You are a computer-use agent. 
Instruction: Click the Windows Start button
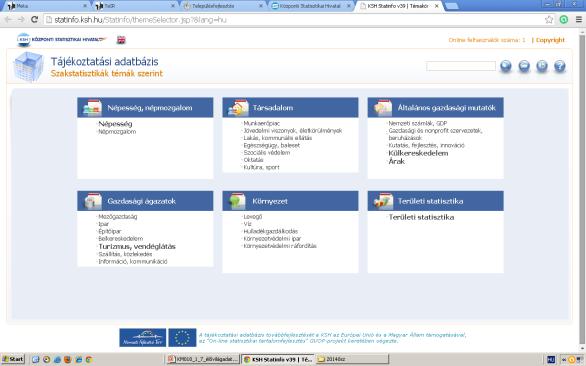12,359
